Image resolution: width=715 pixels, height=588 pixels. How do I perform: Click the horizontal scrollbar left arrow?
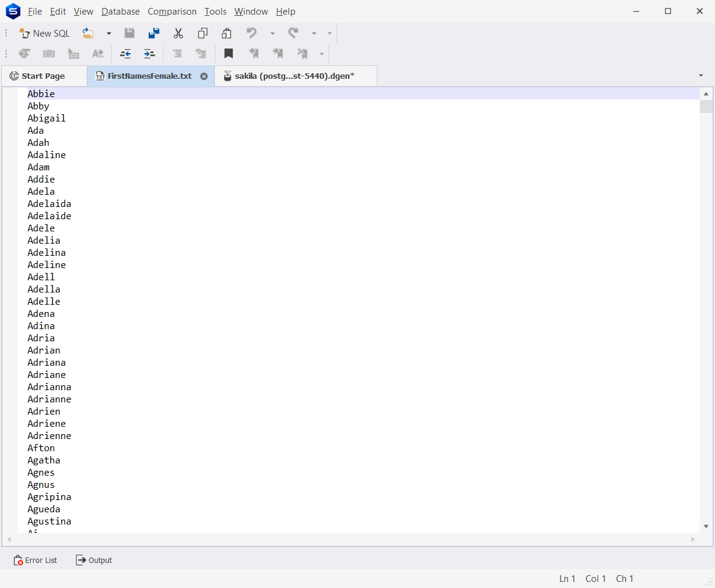coord(9,539)
